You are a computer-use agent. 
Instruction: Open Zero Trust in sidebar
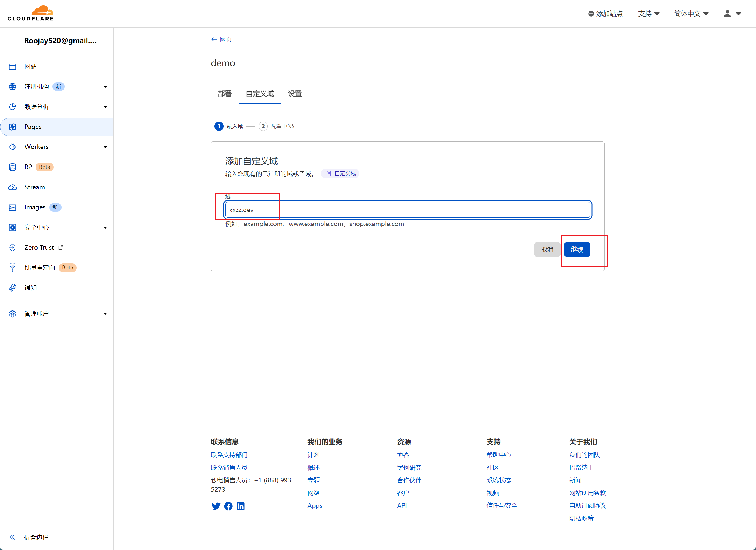pyautogui.click(x=39, y=248)
